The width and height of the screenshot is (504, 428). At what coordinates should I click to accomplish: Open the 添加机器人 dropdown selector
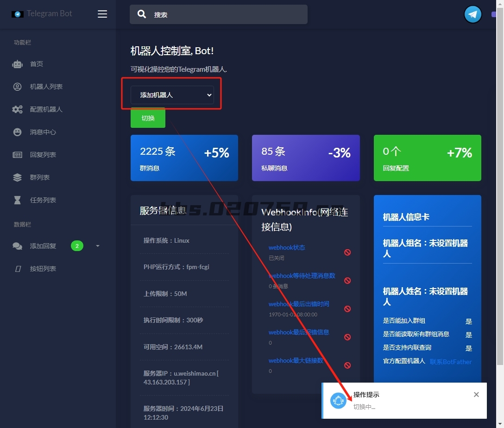coord(172,95)
